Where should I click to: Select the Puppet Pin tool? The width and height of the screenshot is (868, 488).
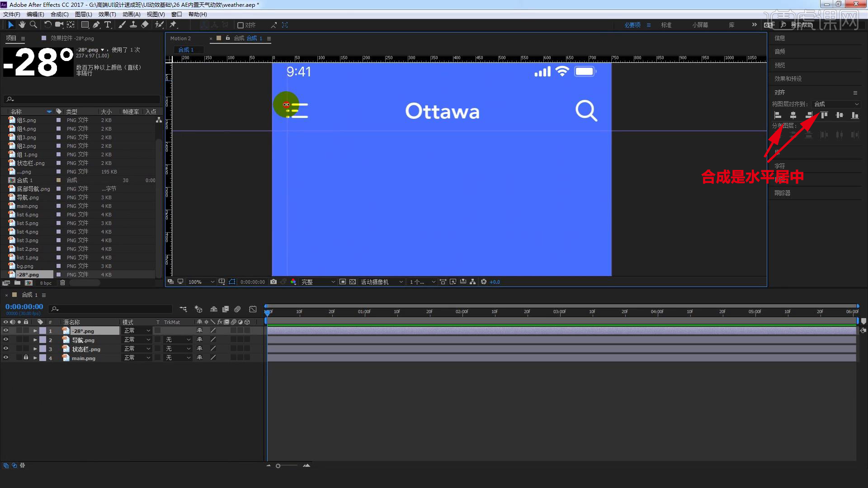point(173,25)
